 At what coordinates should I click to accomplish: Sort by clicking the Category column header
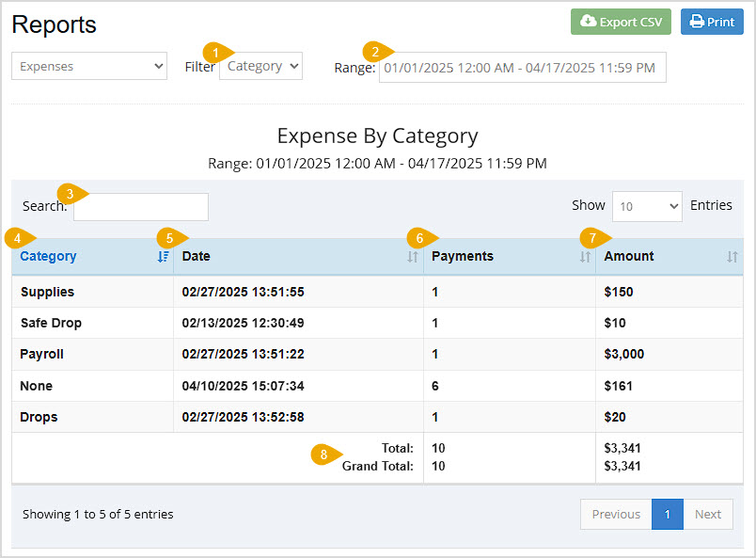[48, 256]
